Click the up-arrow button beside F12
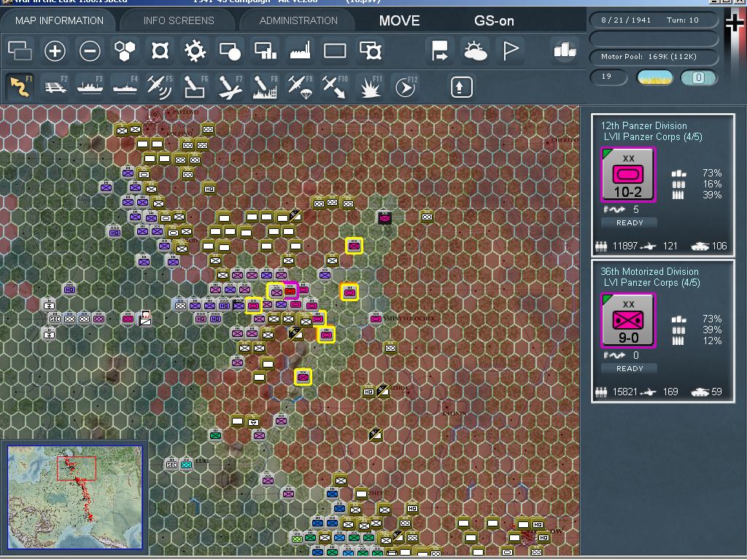Viewport: 747px width, 560px height. point(461,87)
